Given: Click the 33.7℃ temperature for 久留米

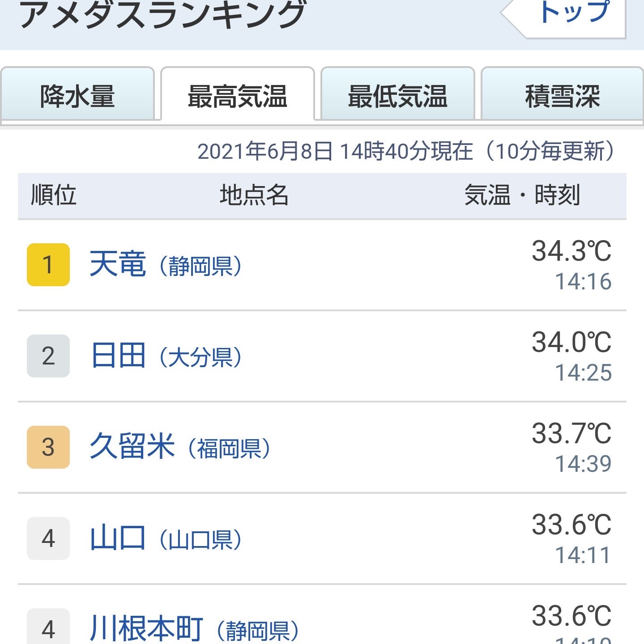Looking at the screenshot, I should pyautogui.click(x=571, y=434).
